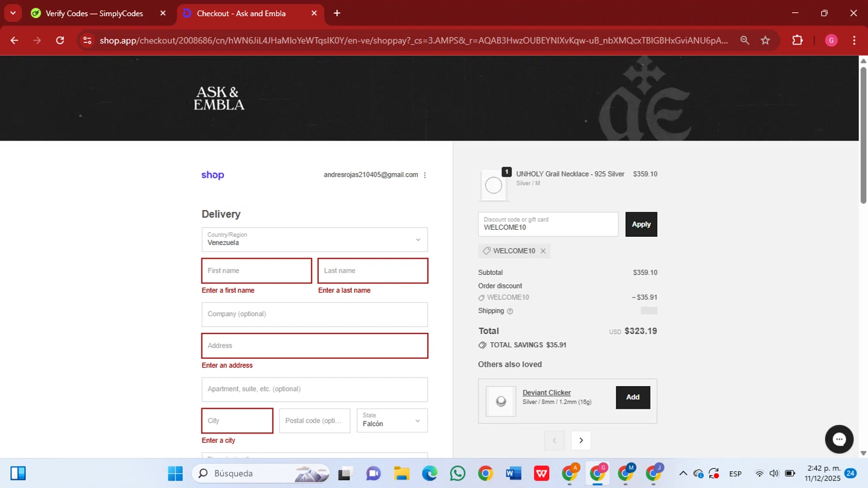Image resolution: width=868 pixels, height=488 pixels.
Task: Click the Windows taskbar search box
Action: (x=261, y=474)
